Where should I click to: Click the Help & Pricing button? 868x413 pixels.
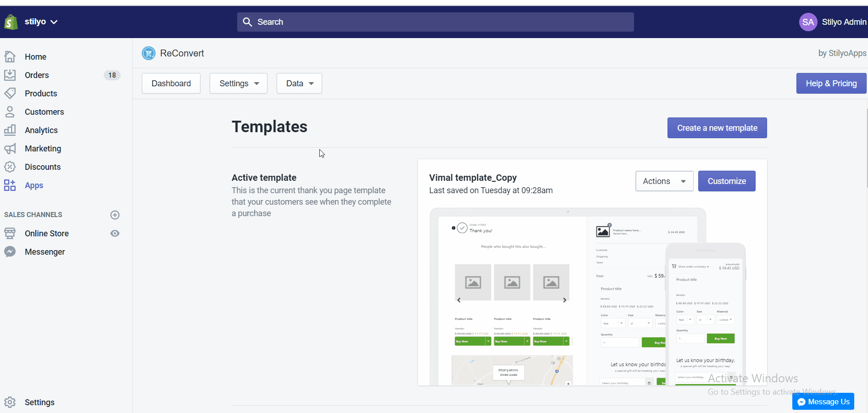tap(831, 84)
